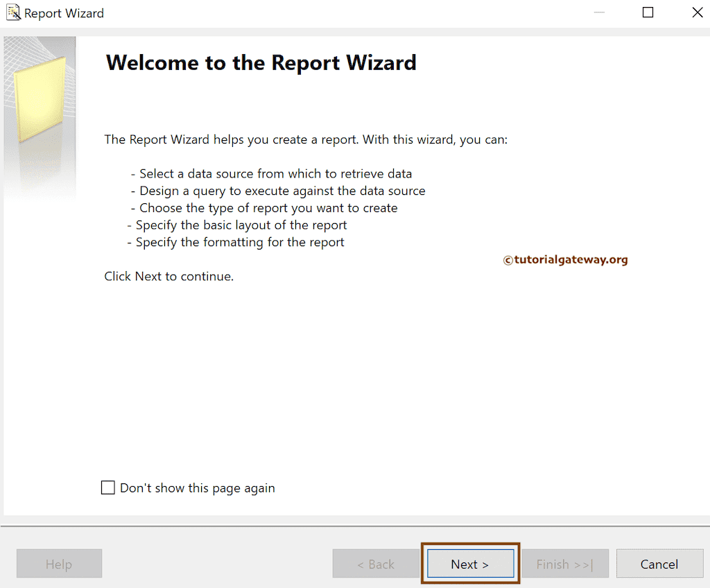This screenshot has height=588, width=710.
Task: Click the "Welcome to the Report Wizard" heading
Action: (261, 62)
